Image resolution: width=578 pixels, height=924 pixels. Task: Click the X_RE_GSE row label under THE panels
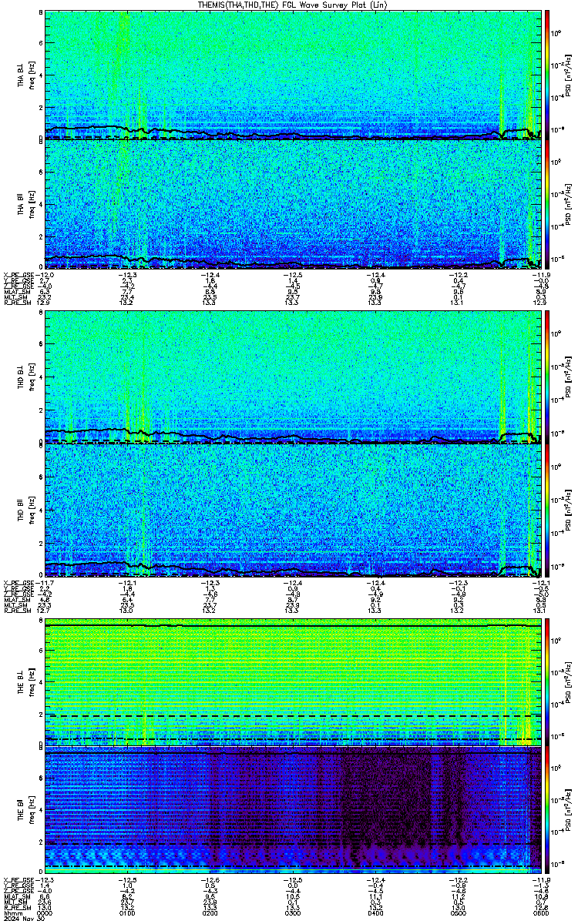click(x=17, y=881)
